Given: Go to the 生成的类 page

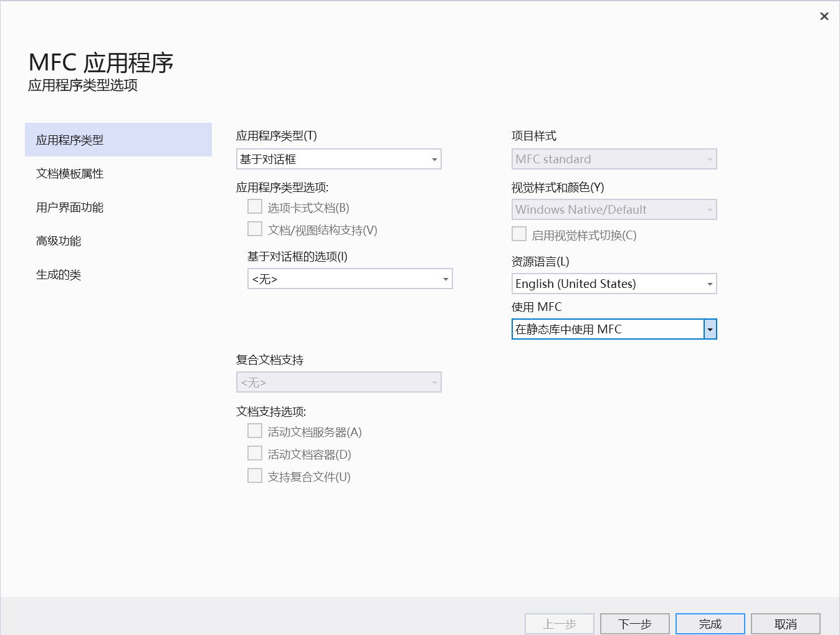Looking at the screenshot, I should point(59,274).
